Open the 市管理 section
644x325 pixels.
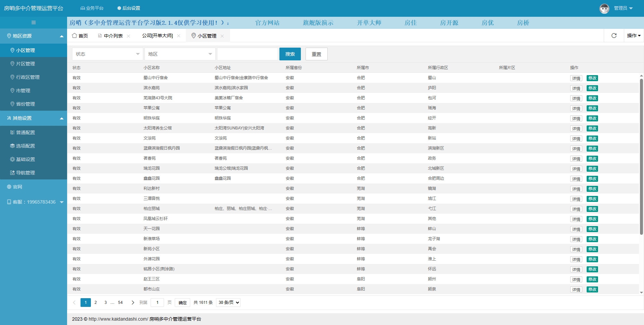pos(23,91)
